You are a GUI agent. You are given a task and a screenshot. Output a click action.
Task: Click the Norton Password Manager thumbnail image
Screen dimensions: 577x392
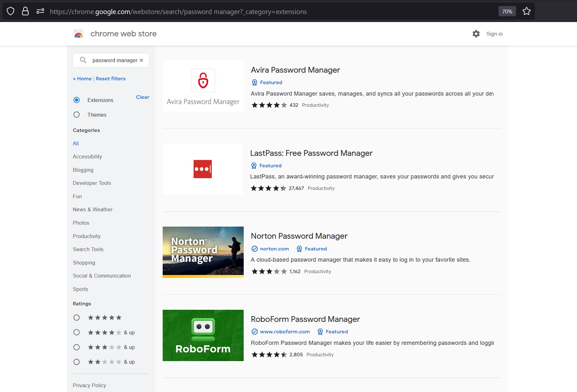click(x=203, y=252)
